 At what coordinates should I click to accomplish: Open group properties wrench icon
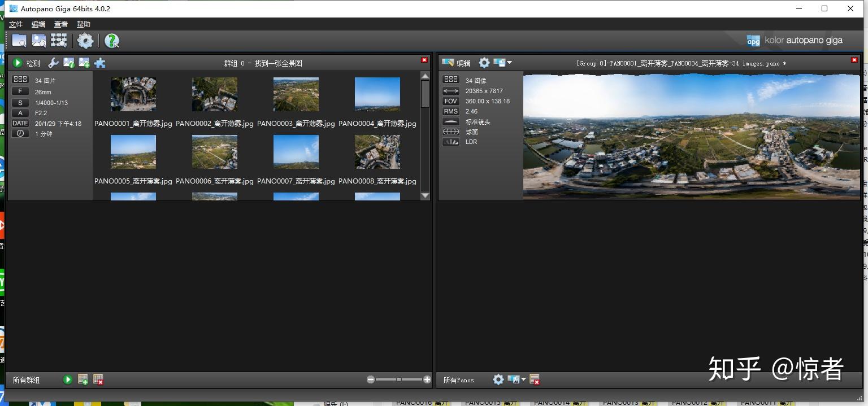coord(53,63)
